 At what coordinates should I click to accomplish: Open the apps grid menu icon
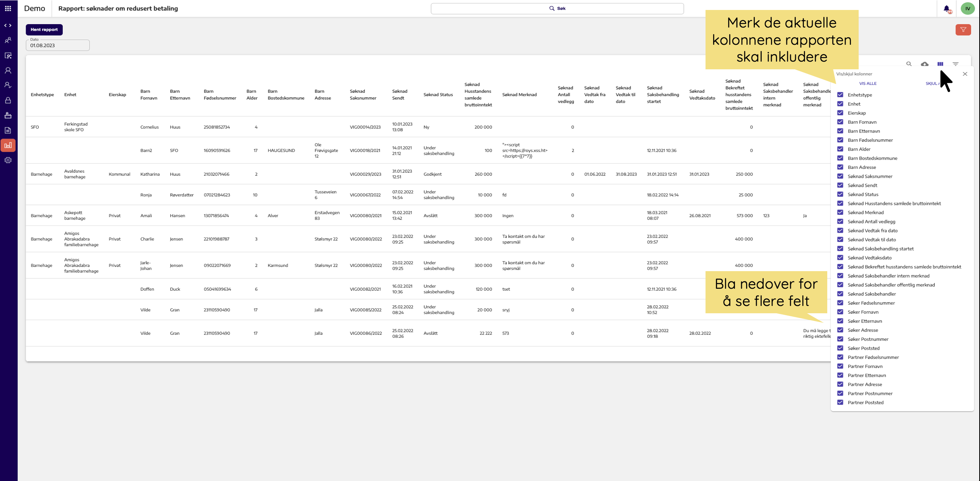point(8,8)
